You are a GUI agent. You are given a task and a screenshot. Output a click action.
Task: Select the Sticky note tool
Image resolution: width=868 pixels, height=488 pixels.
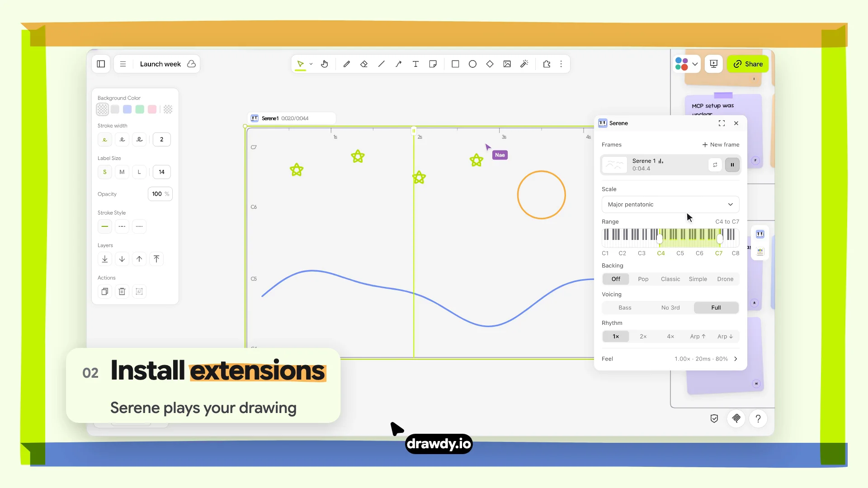click(433, 64)
